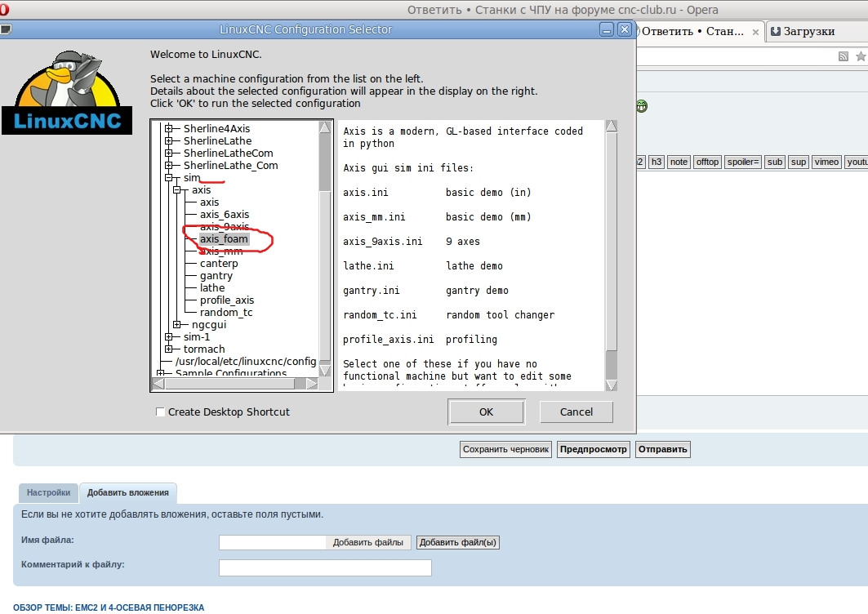Click the spoiler= BBCode button

click(742, 162)
